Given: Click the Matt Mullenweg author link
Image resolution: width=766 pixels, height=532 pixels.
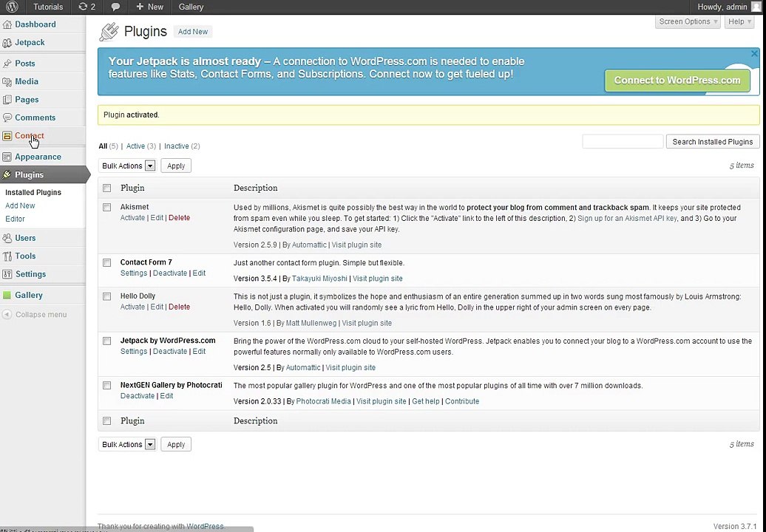Looking at the screenshot, I should point(311,323).
